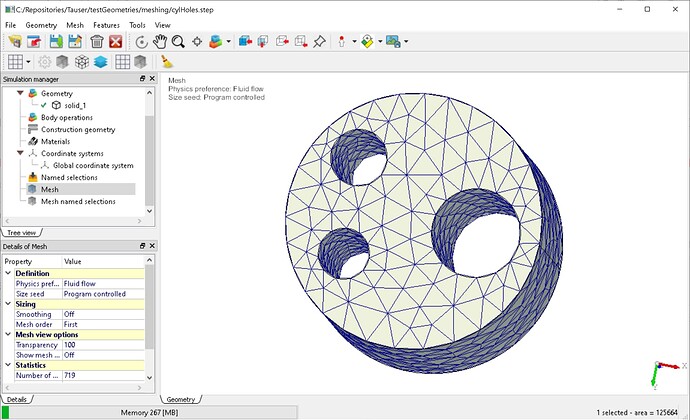The height and width of the screenshot is (420, 690).
Task: Click the pushpin pick-point icon
Action: coord(319,42)
